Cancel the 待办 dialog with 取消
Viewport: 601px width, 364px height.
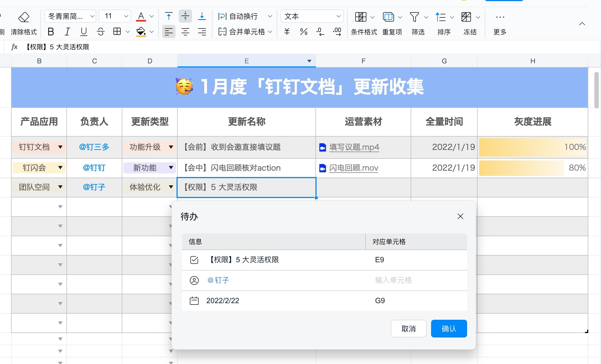pos(409,328)
